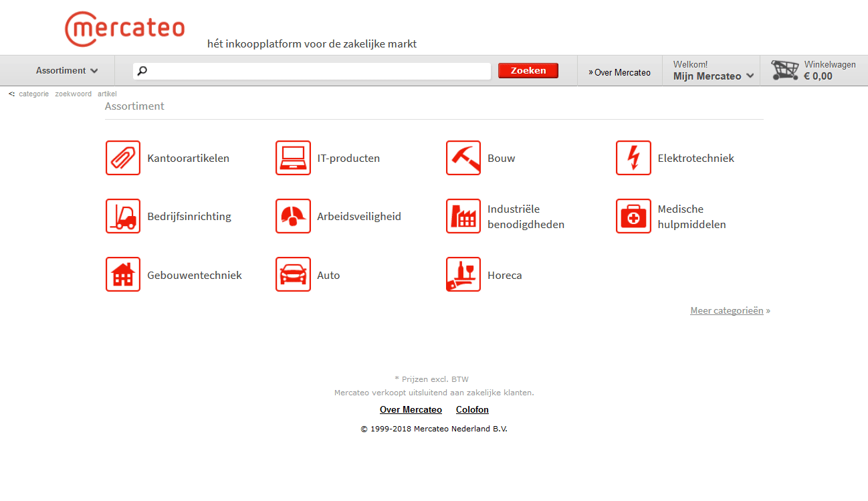Click the Bedrijfsinrichting category label
Image resolution: width=868 pixels, height=501 pixels.
[189, 217]
